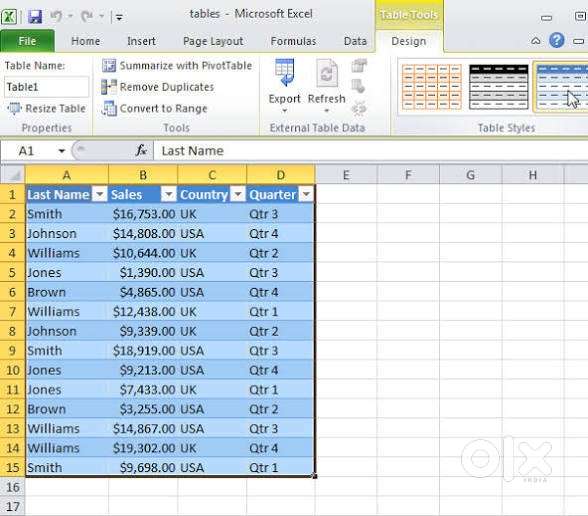Switch to the Page Layout tab
Viewport: 588px width, 516px height.
(x=213, y=41)
